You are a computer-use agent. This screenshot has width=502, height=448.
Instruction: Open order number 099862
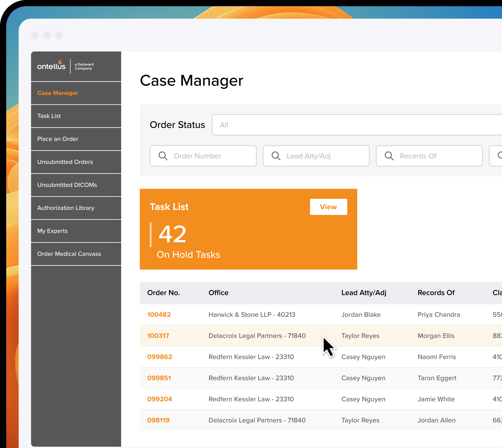click(x=160, y=357)
